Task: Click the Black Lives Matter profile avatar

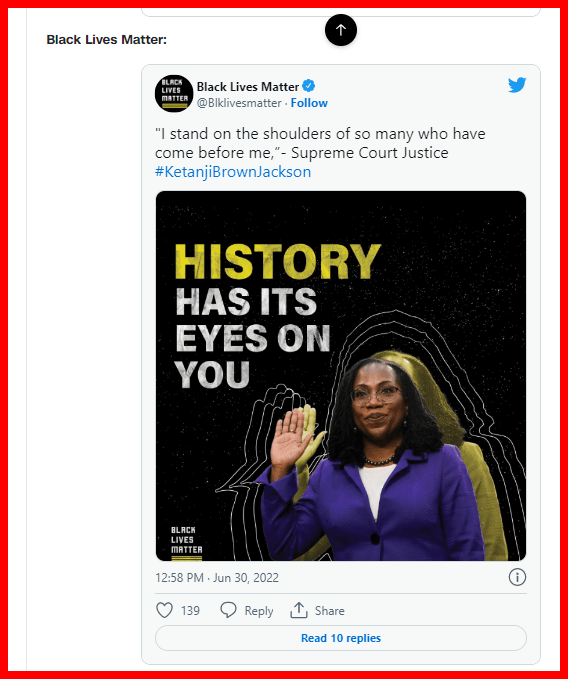Action: pyautogui.click(x=174, y=94)
